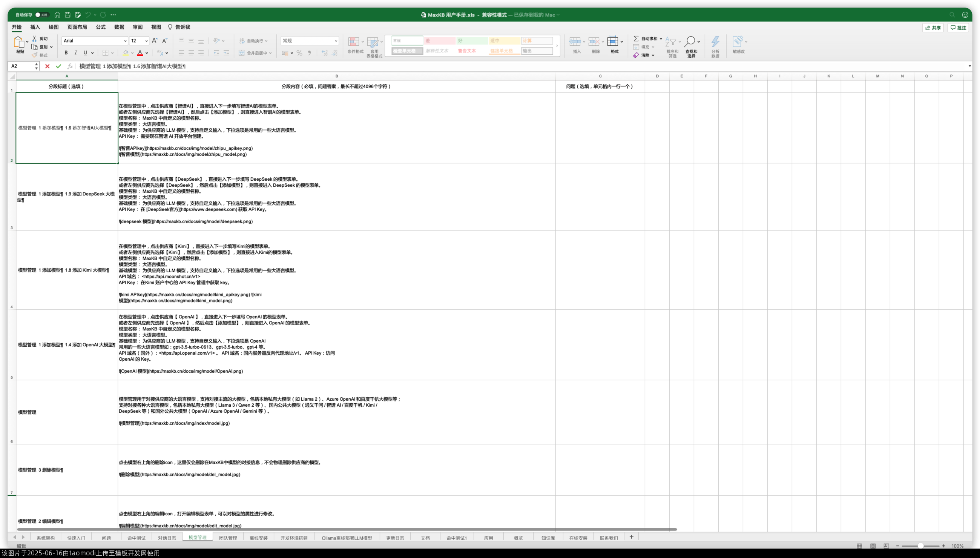This screenshot has width=980, height=558.
Task: Click the red cancel X in the formula bar
Action: pos(47,66)
